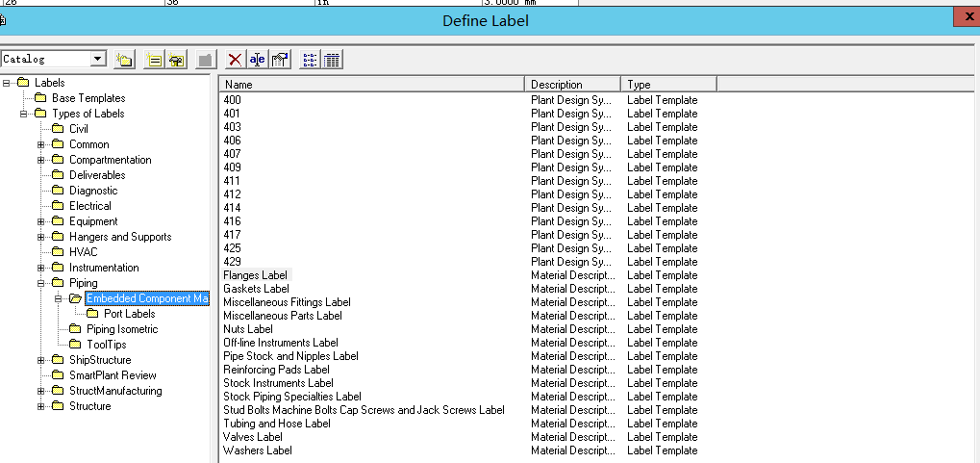Select the 429 label row
Viewport: 980px width, 463px height.
pyautogui.click(x=232, y=262)
